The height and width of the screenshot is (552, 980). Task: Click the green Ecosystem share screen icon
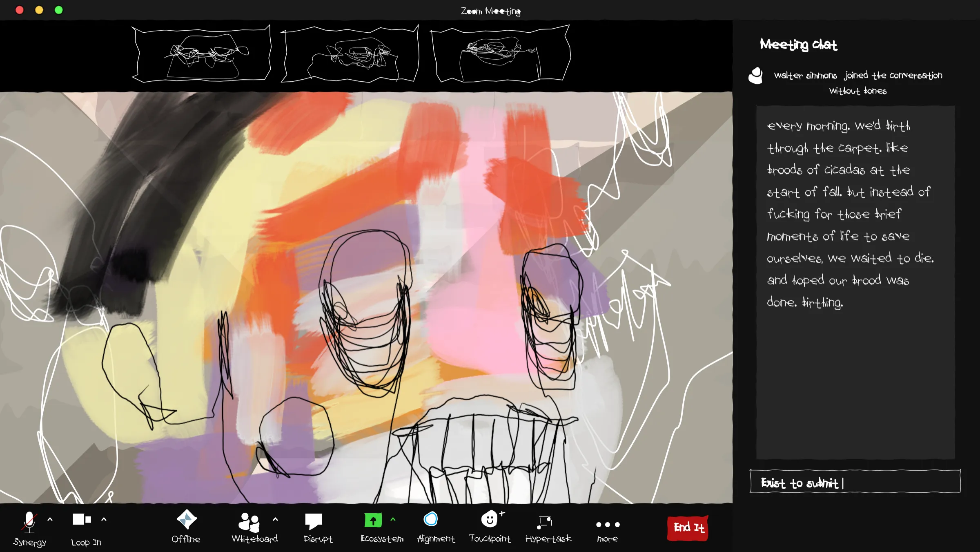coord(373,520)
